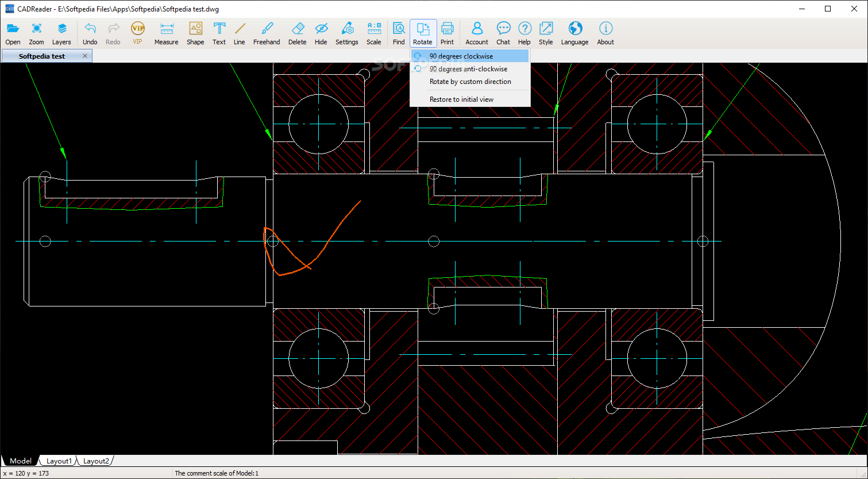Minimize the CADReader window
This screenshot has height=479, width=868.
tap(801, 9)
